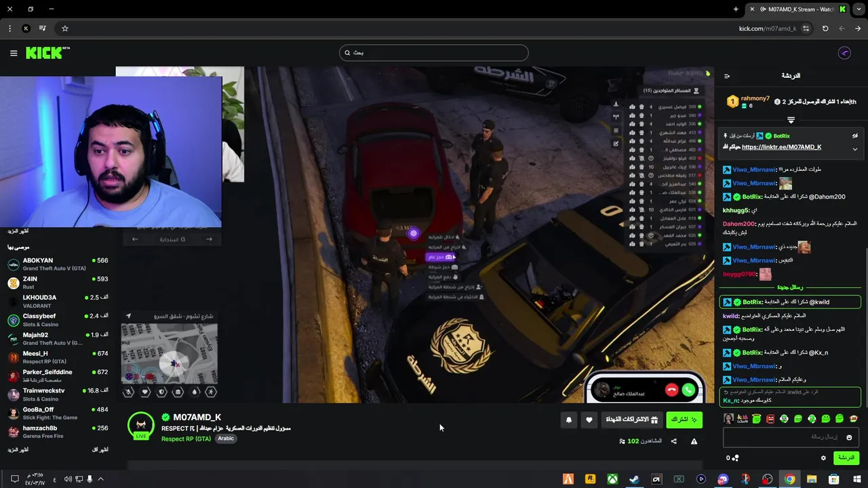Expand the gifters leaderboard arrow
Screen dimensions: 868x488
tap(791, 120)
